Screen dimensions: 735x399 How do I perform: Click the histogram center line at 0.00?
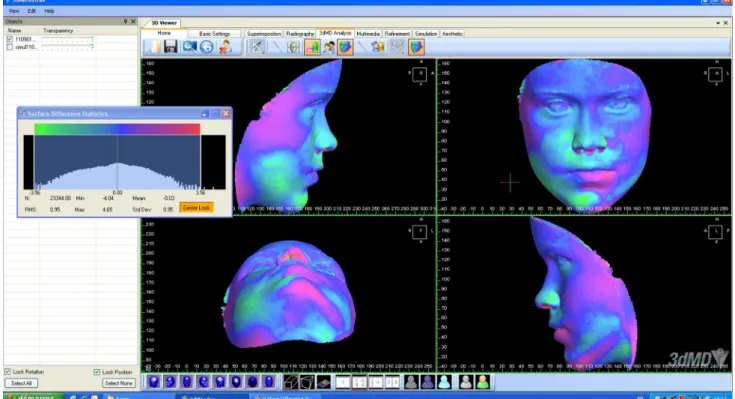coord(117,162)
